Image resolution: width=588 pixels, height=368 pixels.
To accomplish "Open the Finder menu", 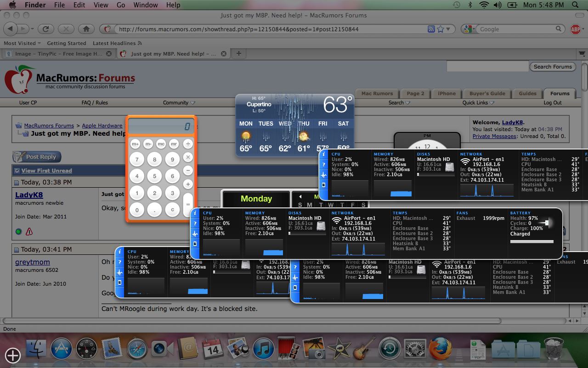I will (35, 5).
